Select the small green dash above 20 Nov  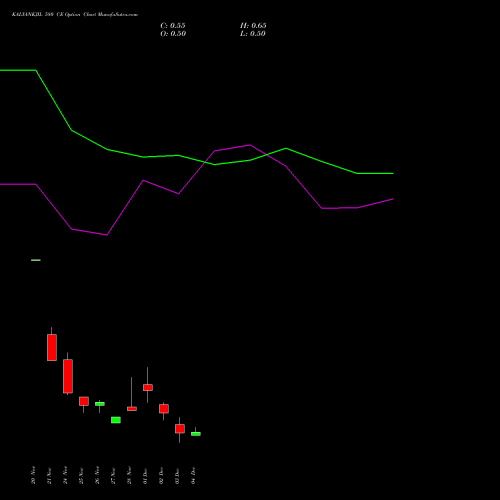click(36, 260)
